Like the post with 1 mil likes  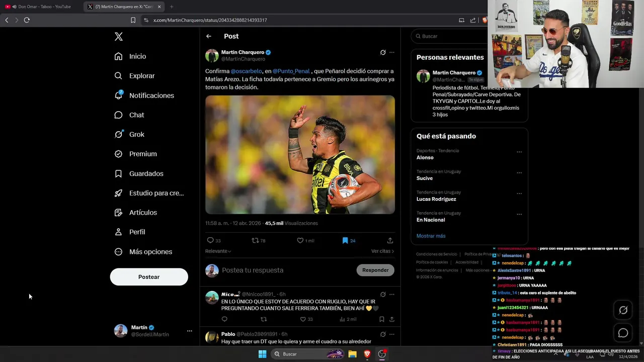(x=300, y=240)
